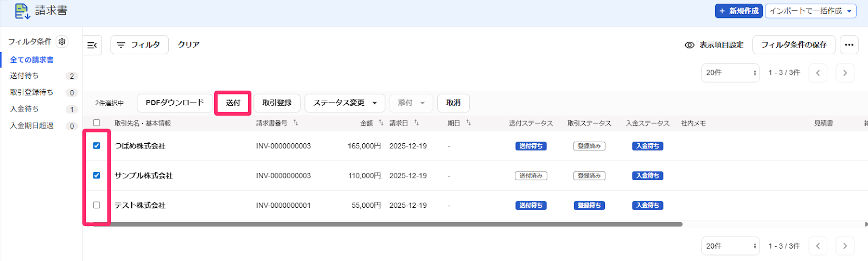Collapse the sidebar with the menu toggle icon

point(92,45)
